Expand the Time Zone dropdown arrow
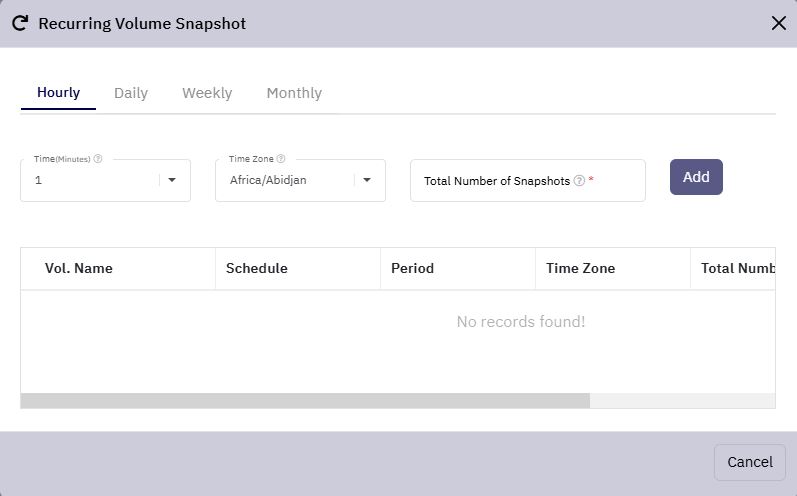Screen dimensions: 797x496 click(x=366, y=180)
